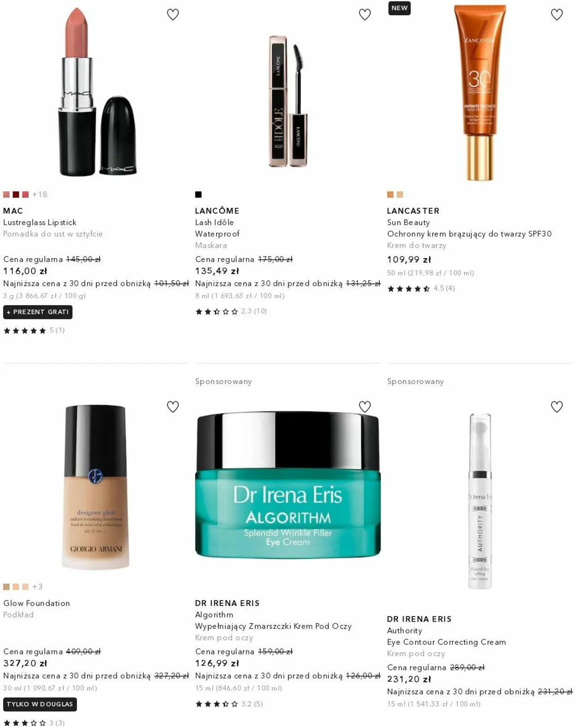576x728 pixels.
Task: Click the NEW badge on Lancaster product
Action: point(400,8)
